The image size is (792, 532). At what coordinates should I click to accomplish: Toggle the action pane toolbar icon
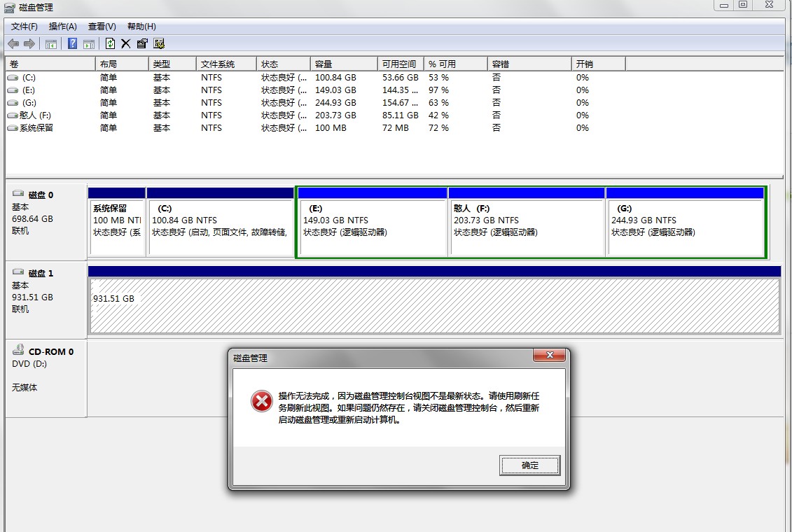[x=89, y=44]
